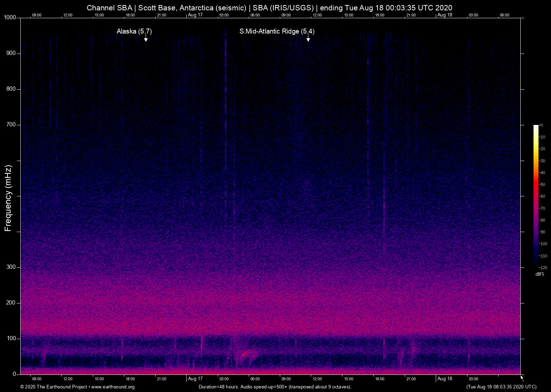551x392 pixels.
Task: Click the dBFS unit label under the color scale
Action: tap(540, 274)
